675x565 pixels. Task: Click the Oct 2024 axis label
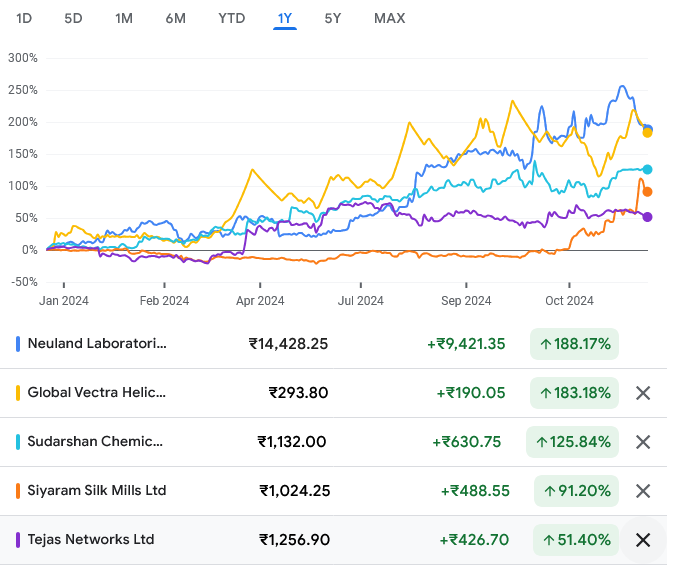point(569,301)
